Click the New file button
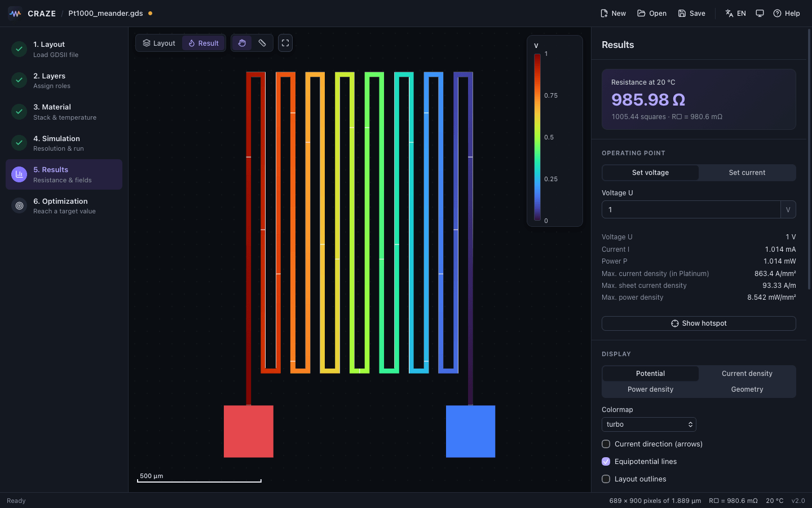This screenshot has width=812, height=508. coord(613,13)
